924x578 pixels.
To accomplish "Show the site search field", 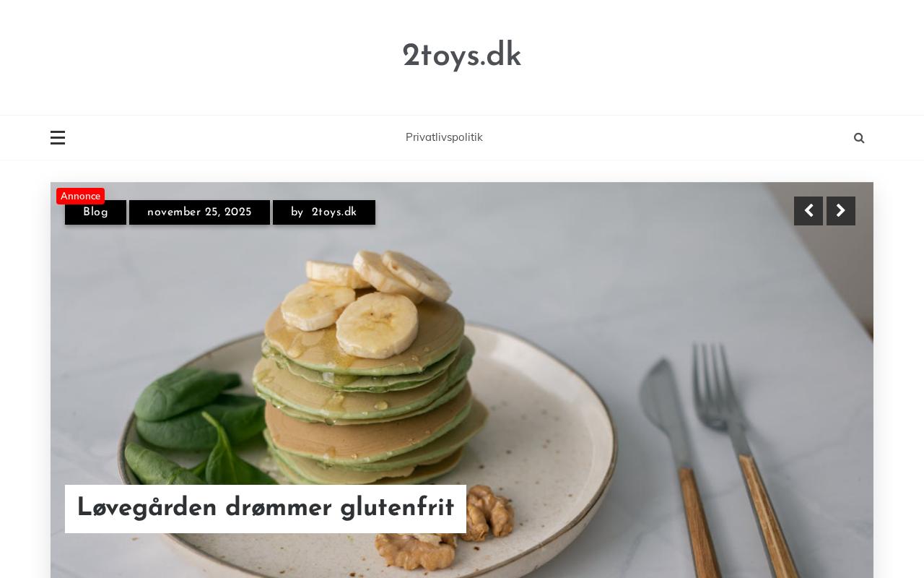I will pyautogui.click(x=859, y=138).
